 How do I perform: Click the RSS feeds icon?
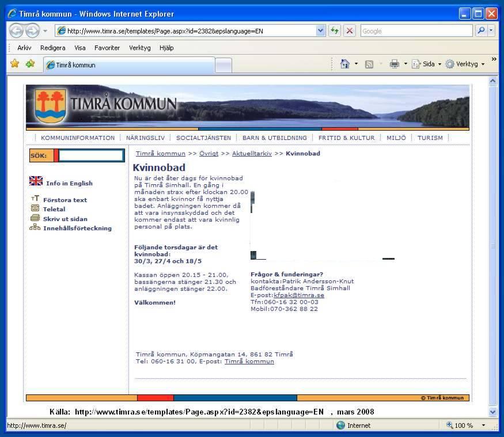[x=369, y=64]
